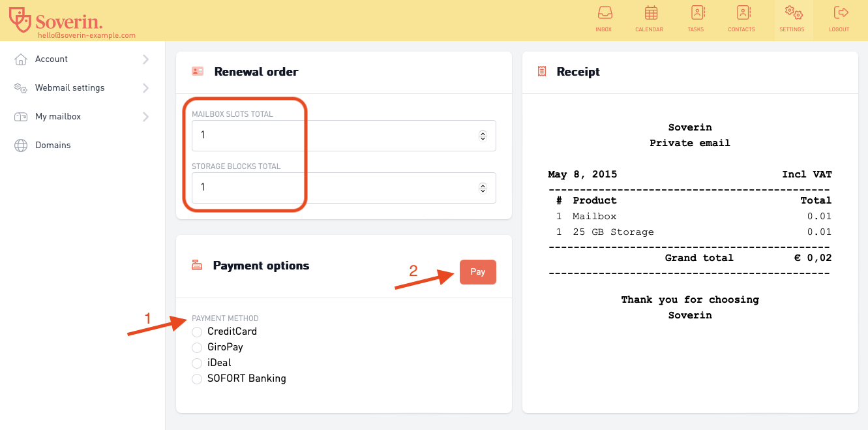
Task: Expand My mailbox chevron
Action: 145,117
